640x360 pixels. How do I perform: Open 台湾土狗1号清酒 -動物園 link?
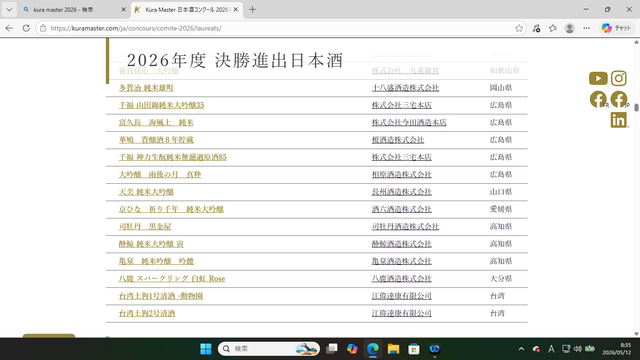161,296
